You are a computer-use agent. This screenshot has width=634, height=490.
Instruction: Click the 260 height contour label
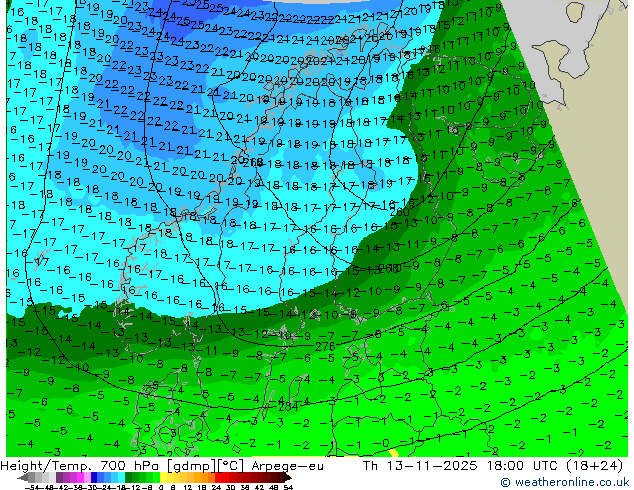point(399,211)
